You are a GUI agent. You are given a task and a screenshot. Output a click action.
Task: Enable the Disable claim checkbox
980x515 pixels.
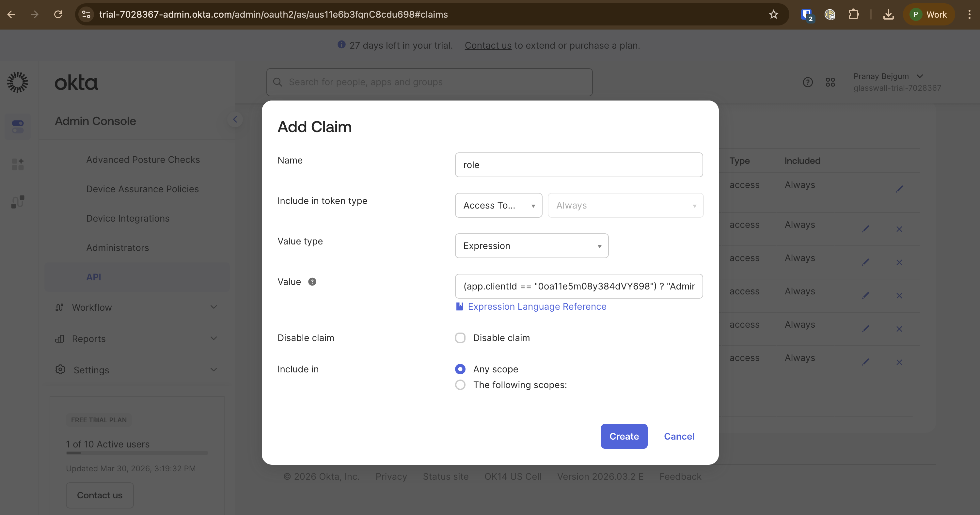point(460,337)
